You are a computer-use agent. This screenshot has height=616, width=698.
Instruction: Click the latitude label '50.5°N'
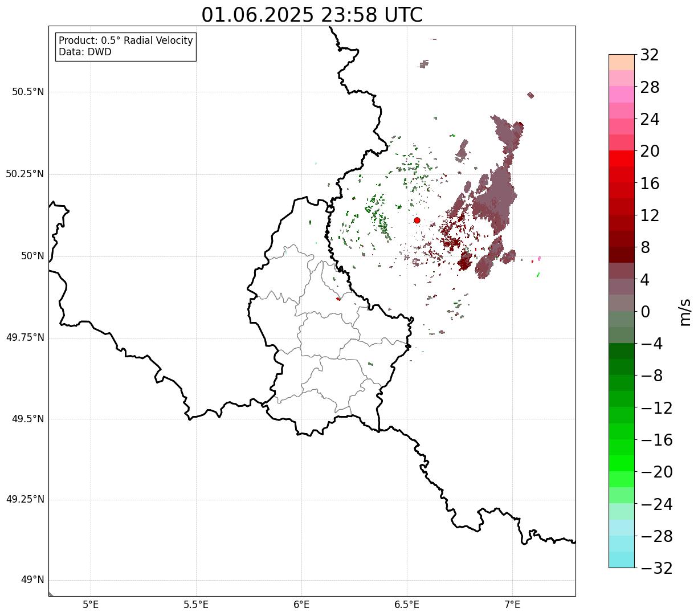point(28,92)
